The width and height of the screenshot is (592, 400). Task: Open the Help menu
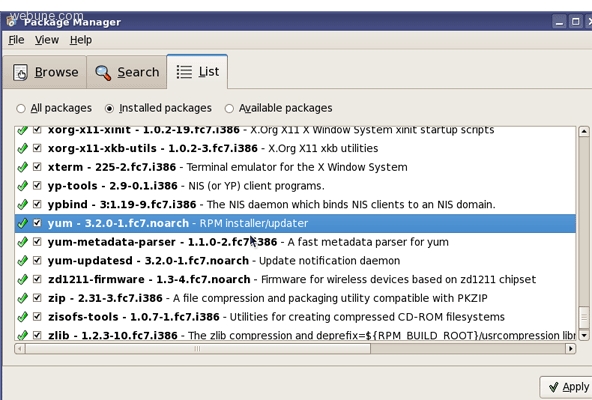[81, 40]
